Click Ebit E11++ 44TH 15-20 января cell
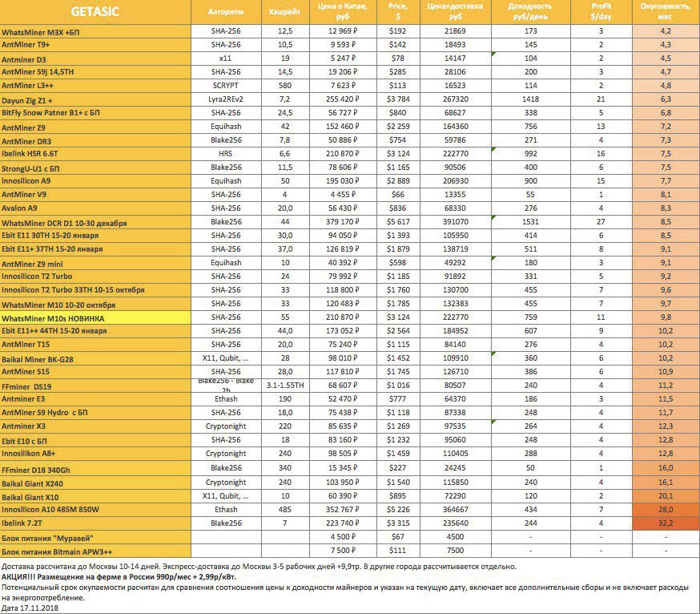 [x=95, y=331]
